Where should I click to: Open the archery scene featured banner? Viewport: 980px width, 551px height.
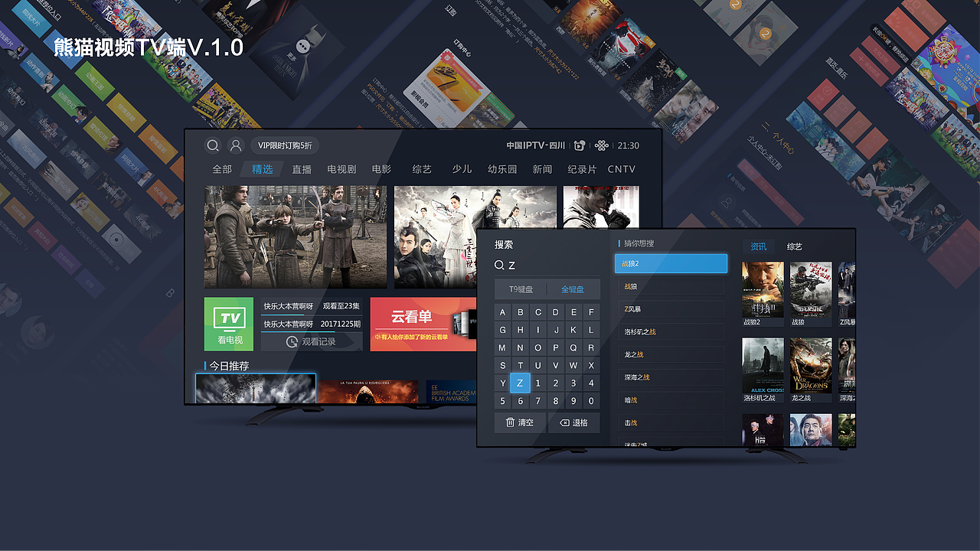point(296,236)
